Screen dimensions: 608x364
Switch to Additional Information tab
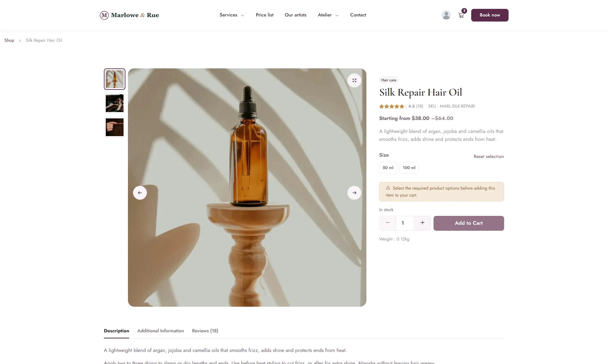tap(161, 331)
